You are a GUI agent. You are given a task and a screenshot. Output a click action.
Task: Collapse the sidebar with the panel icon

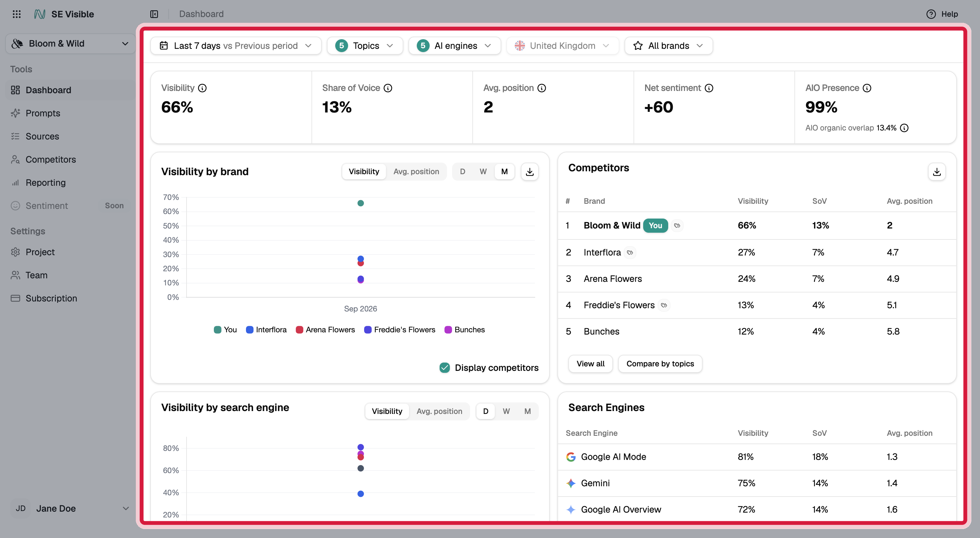click(154, 14)
